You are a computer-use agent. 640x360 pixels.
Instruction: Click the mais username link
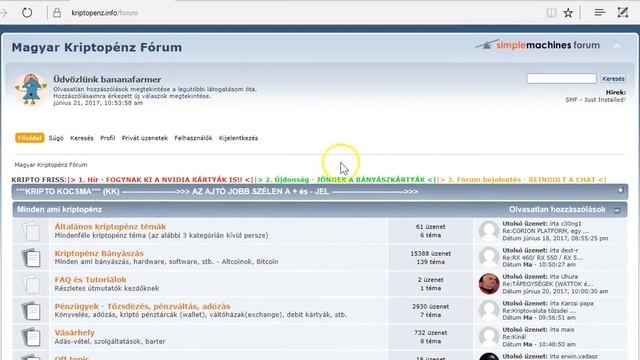click(x=568, y=330)
